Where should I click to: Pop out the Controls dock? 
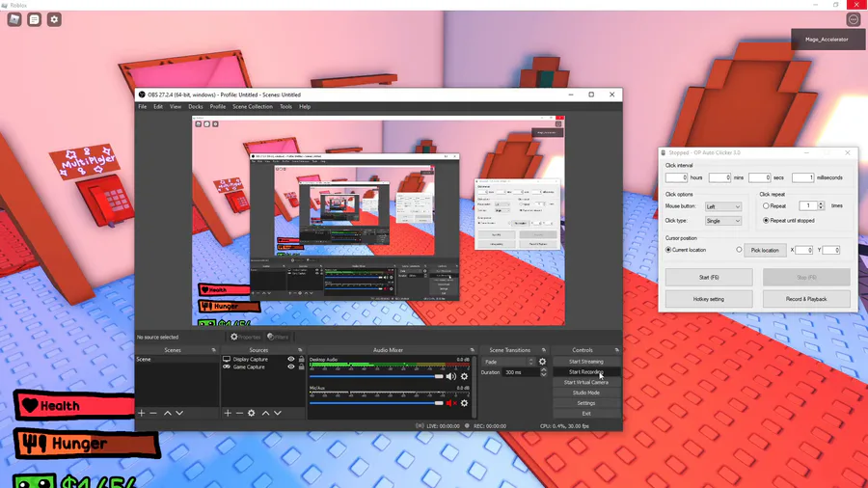coord(616,350)
